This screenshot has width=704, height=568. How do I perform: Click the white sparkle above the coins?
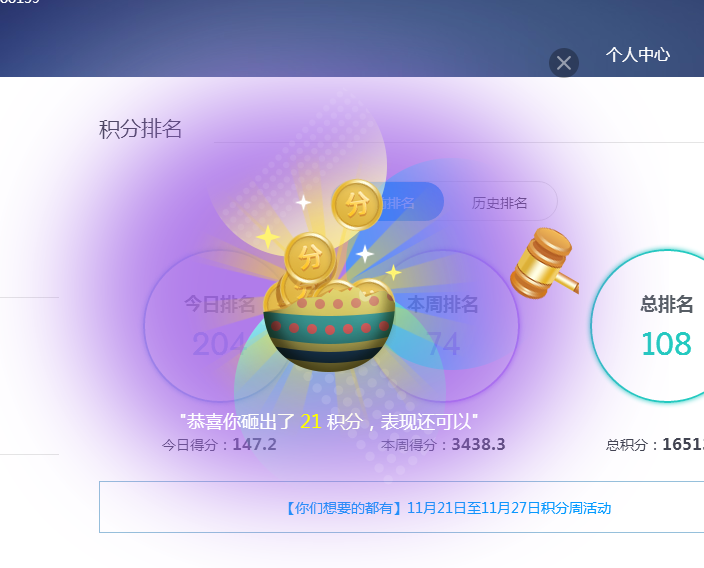[x=304, y=203]
